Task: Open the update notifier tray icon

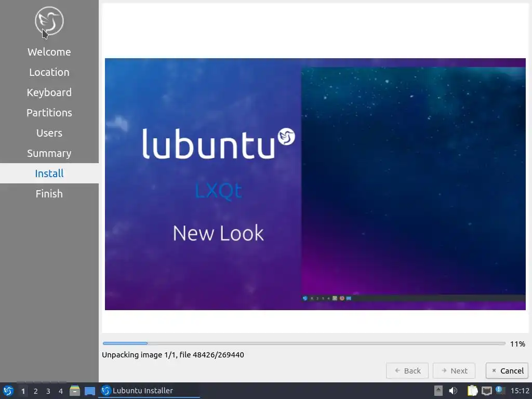Action: point(500,390)
